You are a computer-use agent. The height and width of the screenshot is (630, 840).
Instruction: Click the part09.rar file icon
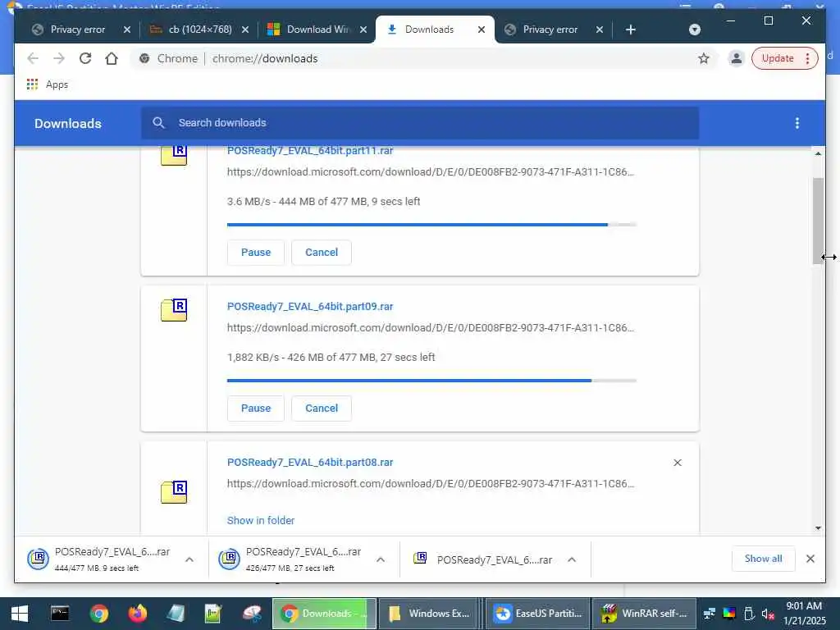click(174, 310)
